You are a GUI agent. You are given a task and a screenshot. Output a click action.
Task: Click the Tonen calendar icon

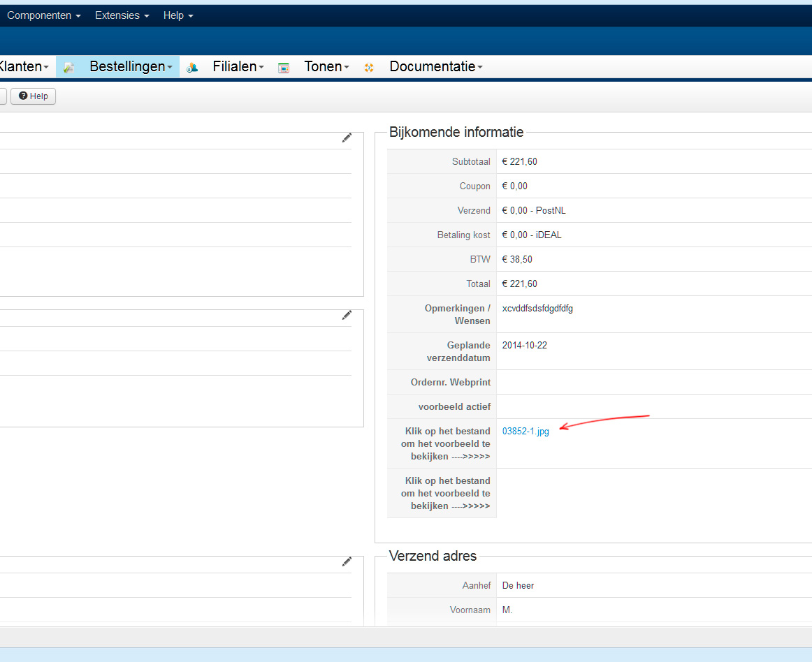284,68
